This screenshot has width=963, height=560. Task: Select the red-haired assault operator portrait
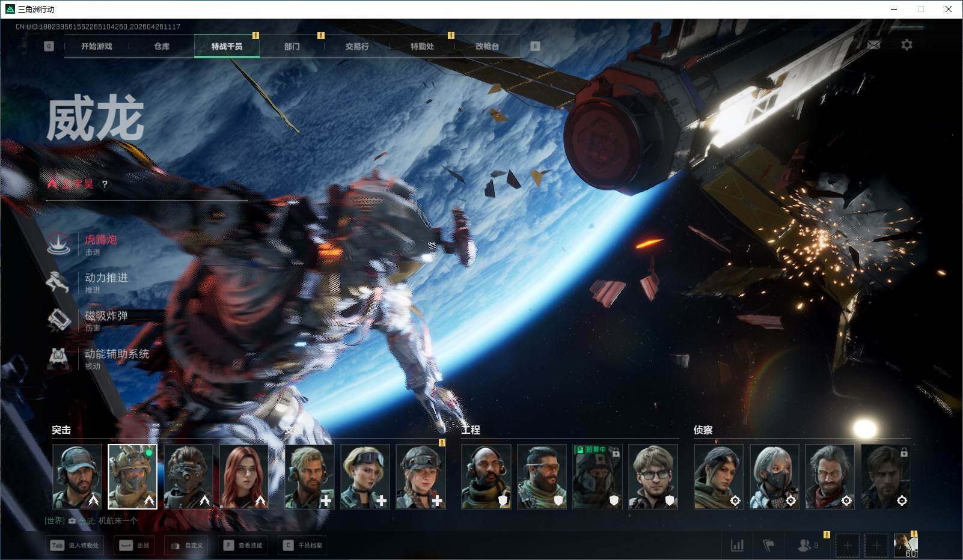243,476
